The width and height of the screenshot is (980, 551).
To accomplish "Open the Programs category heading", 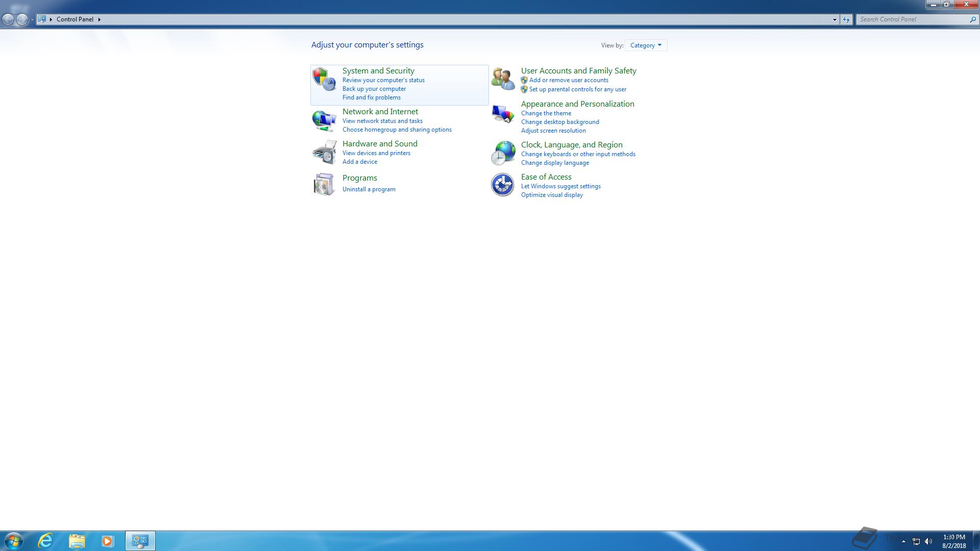I will tap(360, 178).
